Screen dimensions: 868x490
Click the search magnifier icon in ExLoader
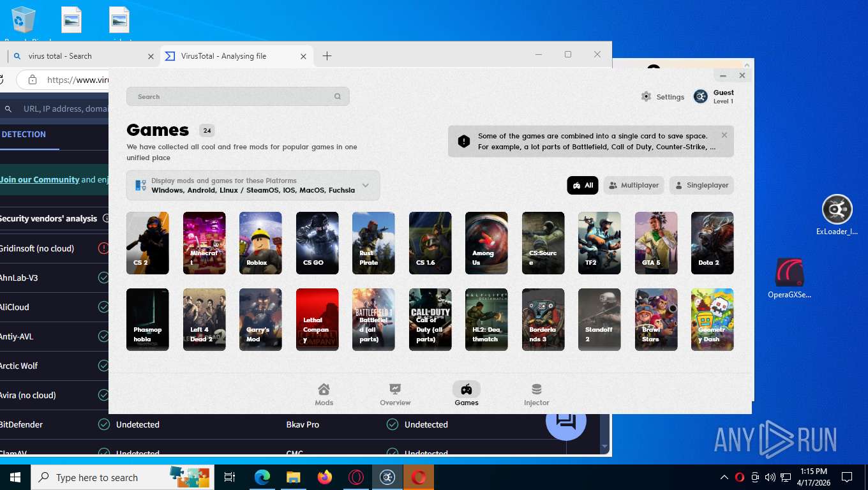coord(338,97)
